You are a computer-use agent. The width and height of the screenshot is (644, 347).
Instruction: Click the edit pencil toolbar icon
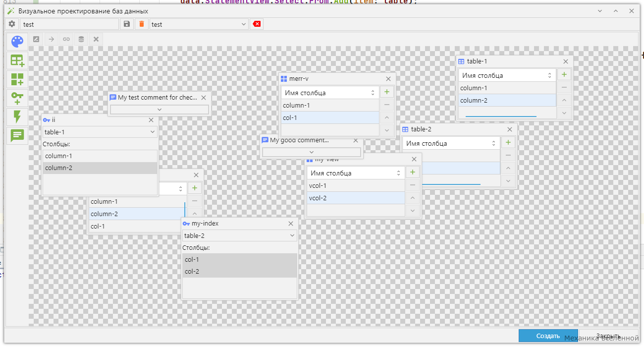pyautogui.click(x=36, y=39)
